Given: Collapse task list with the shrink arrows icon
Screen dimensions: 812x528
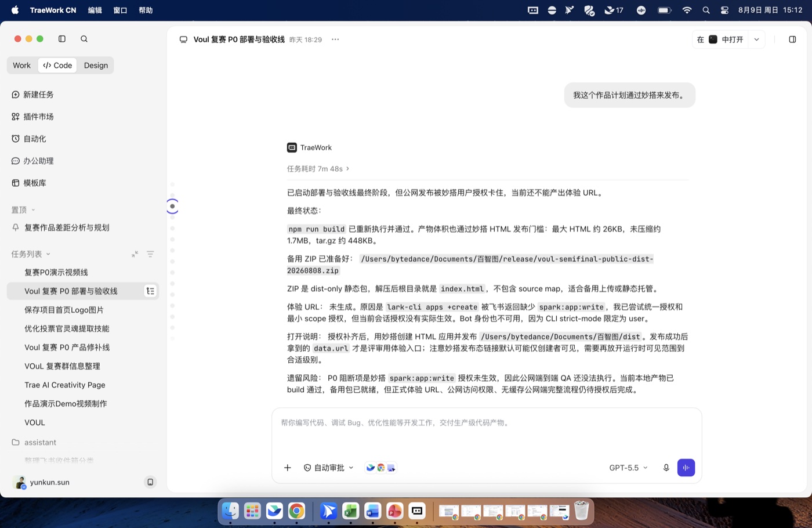Looking at the screenshot, I should tap(135, 254).
